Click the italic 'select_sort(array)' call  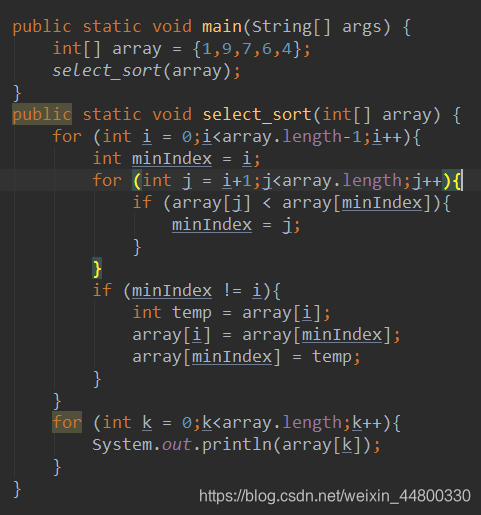(142, 71)
